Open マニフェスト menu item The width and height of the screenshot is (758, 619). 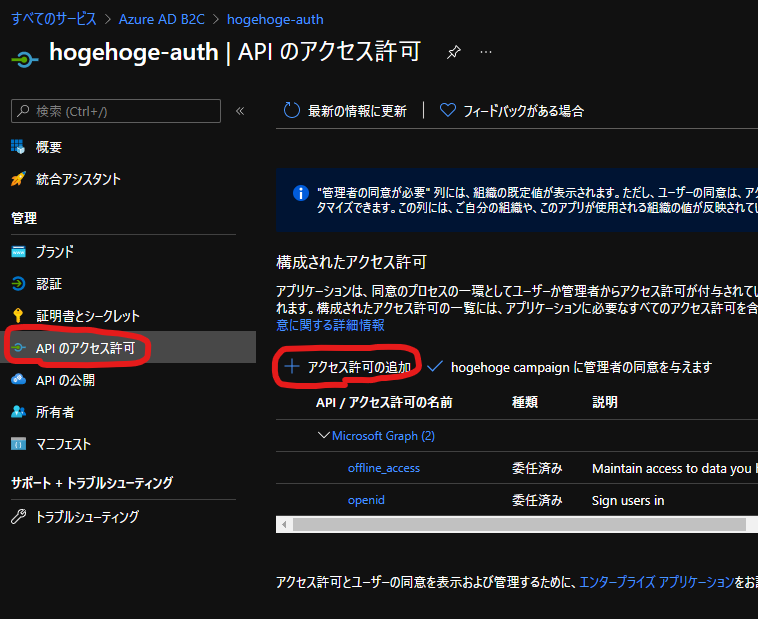[x=63, y=444]
